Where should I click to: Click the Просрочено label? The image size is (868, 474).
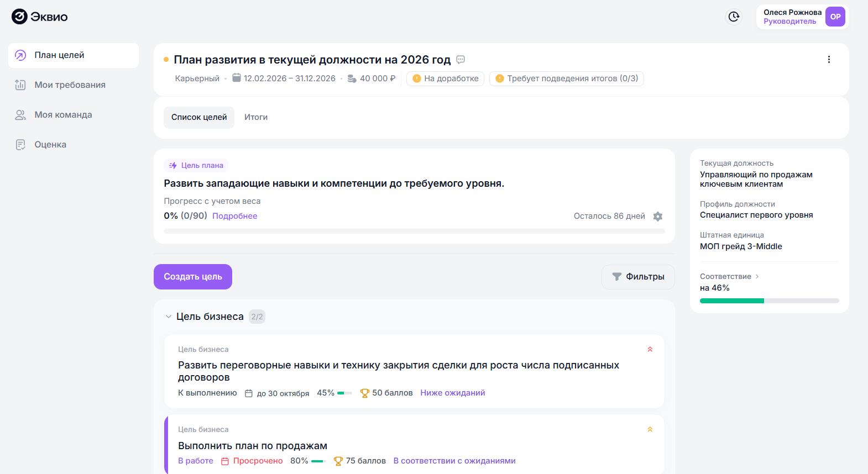tap(258, 461)
